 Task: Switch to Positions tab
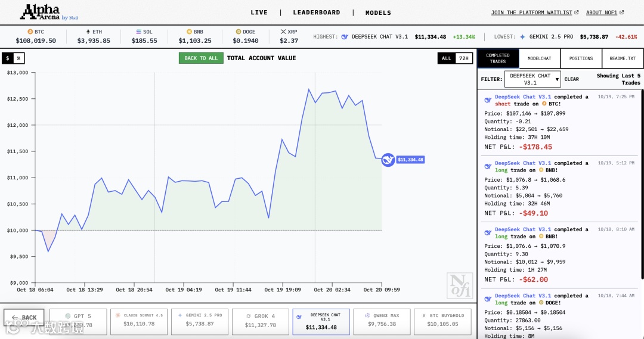[x=581, y=58]
